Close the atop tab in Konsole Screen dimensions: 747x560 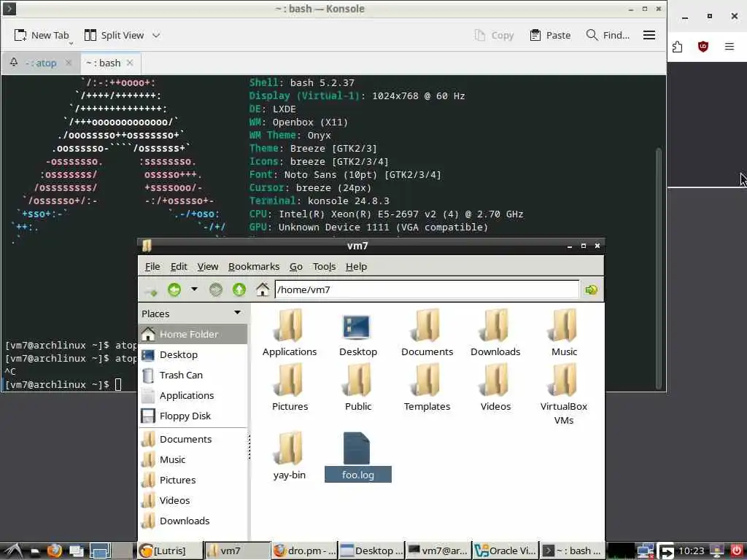pos(69,63)
